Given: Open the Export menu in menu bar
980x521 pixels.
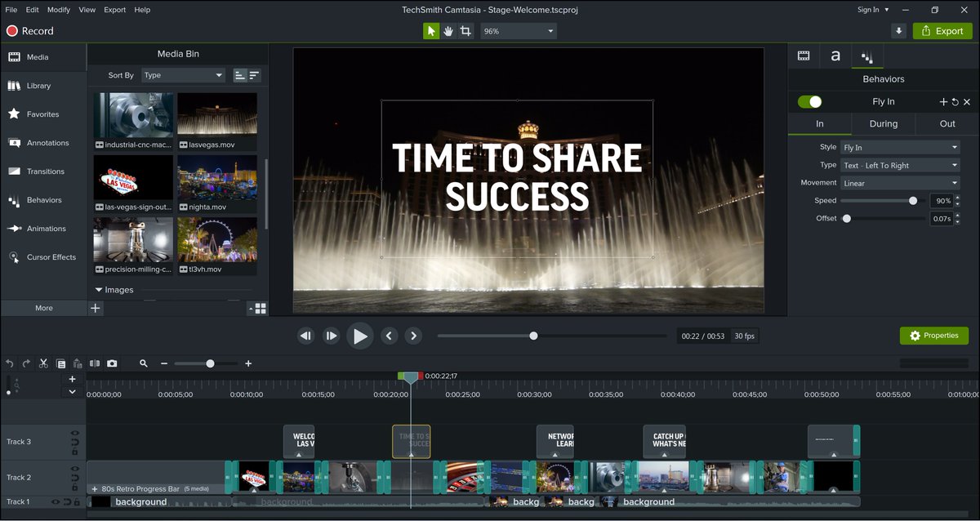Looking at the screenshot, I should [114, 10].
